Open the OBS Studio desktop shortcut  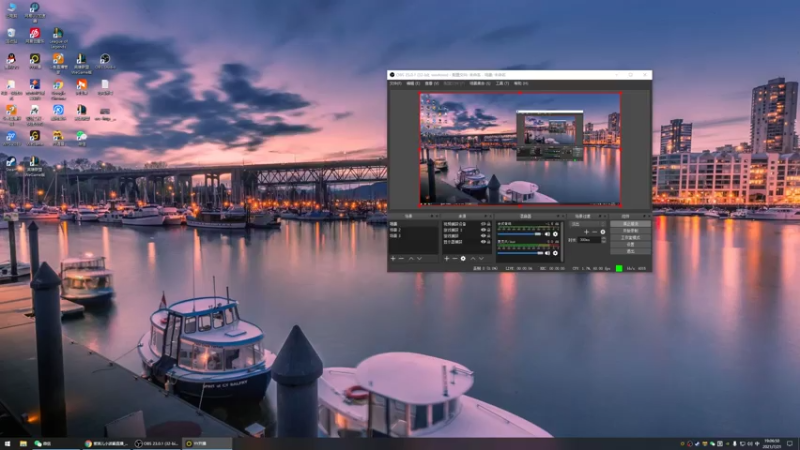[105, 61]
